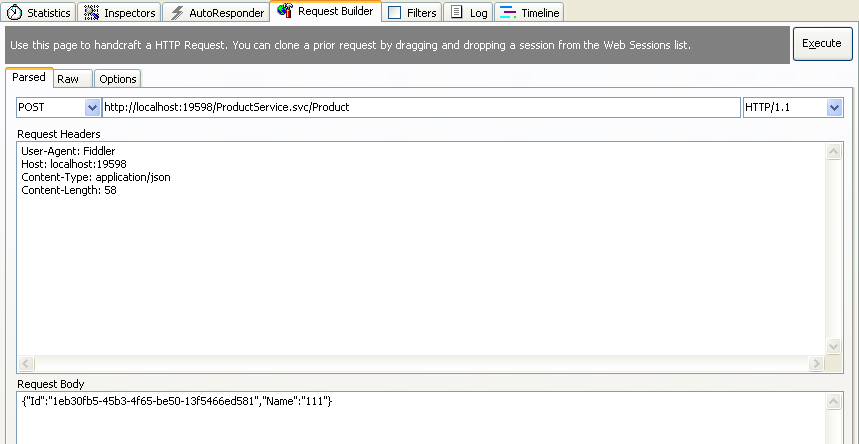859x444 pixels.
Task: Toggle the Filters tab checkbox
Action: click(x=394, y=13)
